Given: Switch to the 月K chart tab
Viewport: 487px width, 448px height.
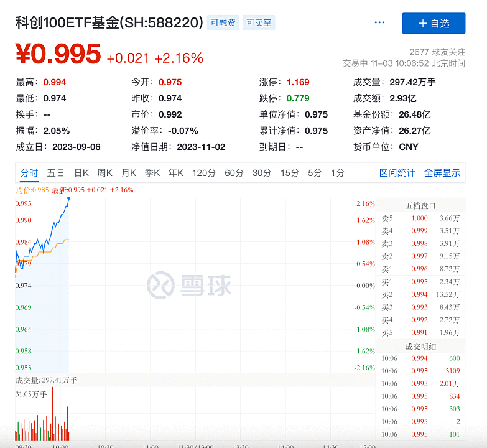Looking at the screenshot, I should coord(129,173).
